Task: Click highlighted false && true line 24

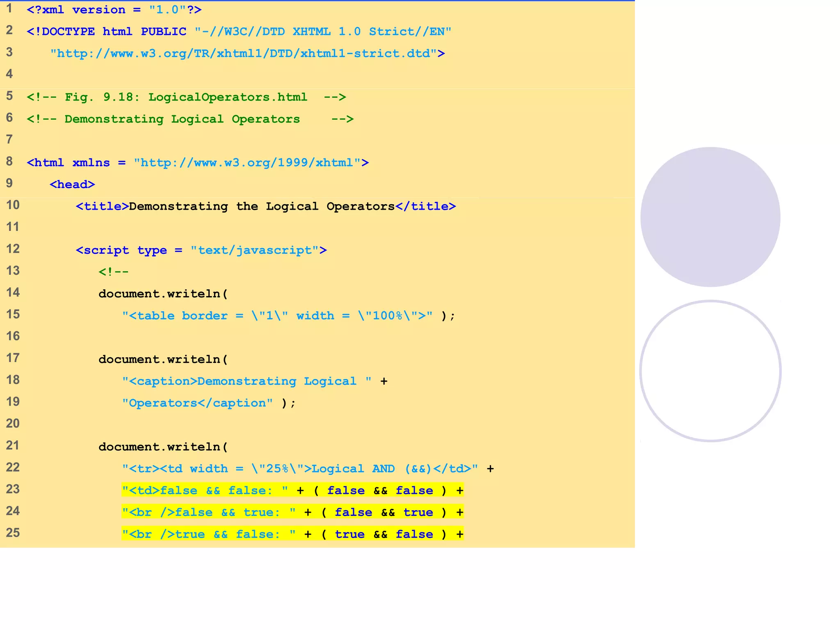Action: tap(293, 512)
